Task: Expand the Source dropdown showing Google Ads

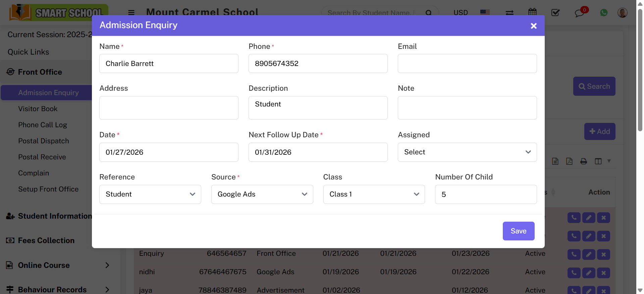Action: tap(262, 194)
